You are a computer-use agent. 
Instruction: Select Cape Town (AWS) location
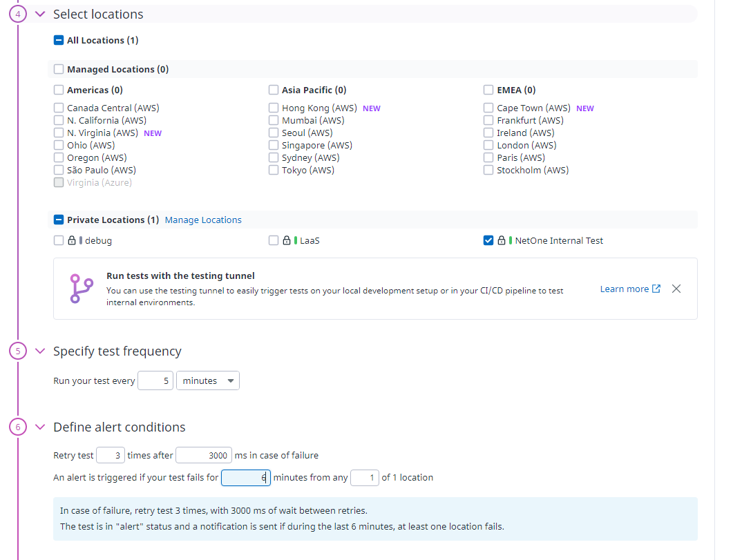tap(488, 108)
